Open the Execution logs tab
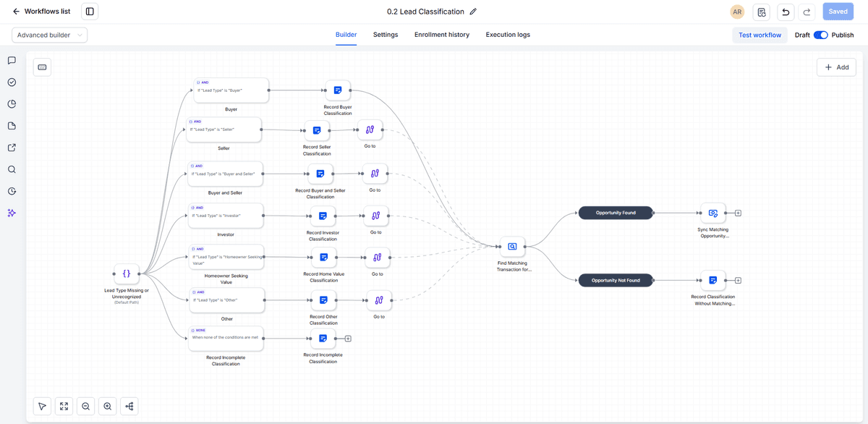Image resolution: width=868 pixels, height=424 pixels. [x=508, y=35]
